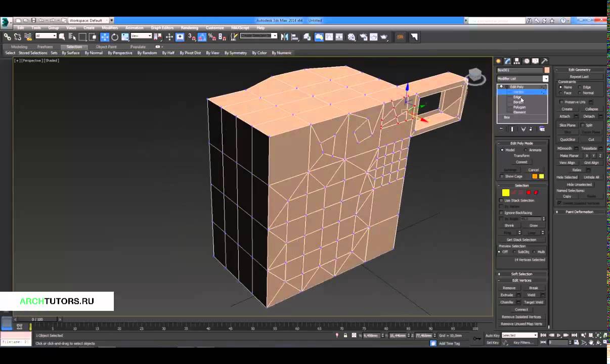Click the Configure Modifier Sets icon
This screenshot has width=610, height=364.
pos(542,129)
